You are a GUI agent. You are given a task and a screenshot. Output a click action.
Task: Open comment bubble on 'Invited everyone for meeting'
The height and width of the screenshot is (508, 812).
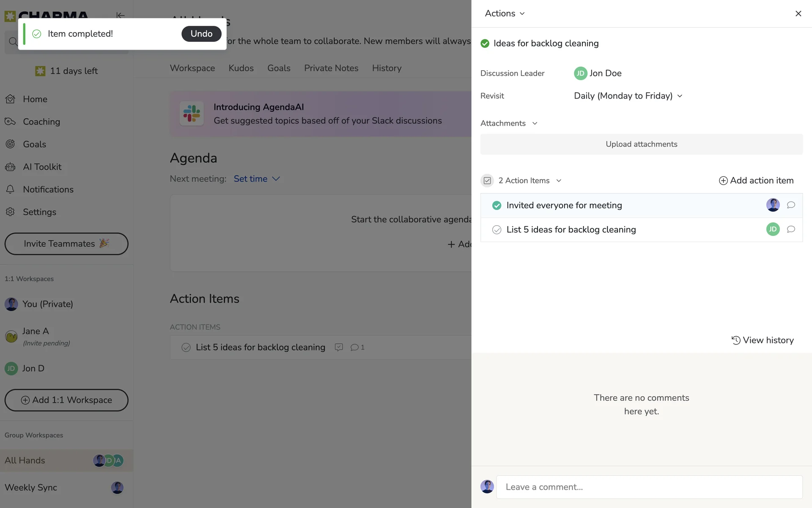coord(790,205)
